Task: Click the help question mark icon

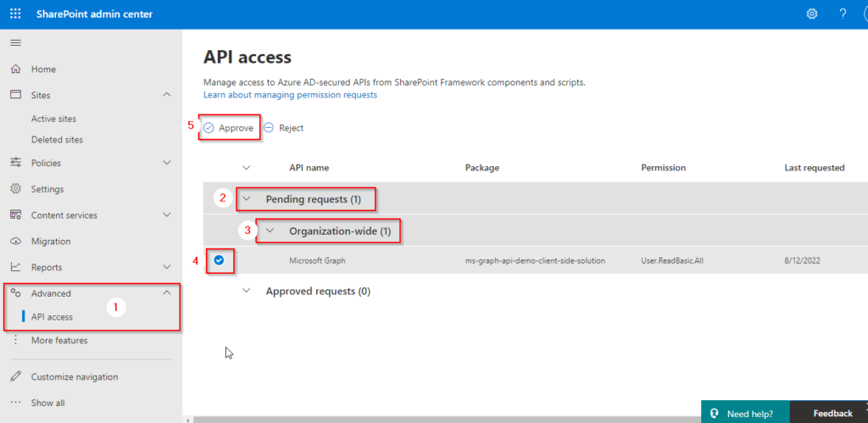Action: 843,14
